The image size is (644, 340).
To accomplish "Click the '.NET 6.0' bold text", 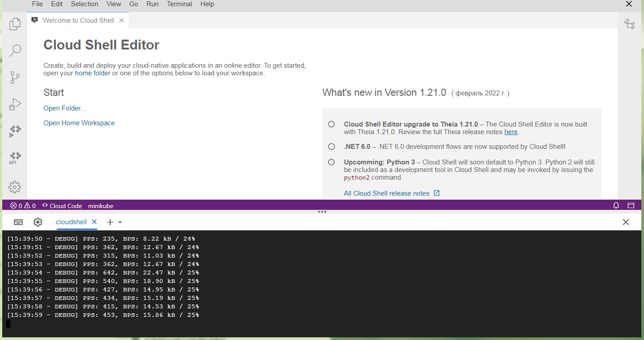I will (357, 147).
